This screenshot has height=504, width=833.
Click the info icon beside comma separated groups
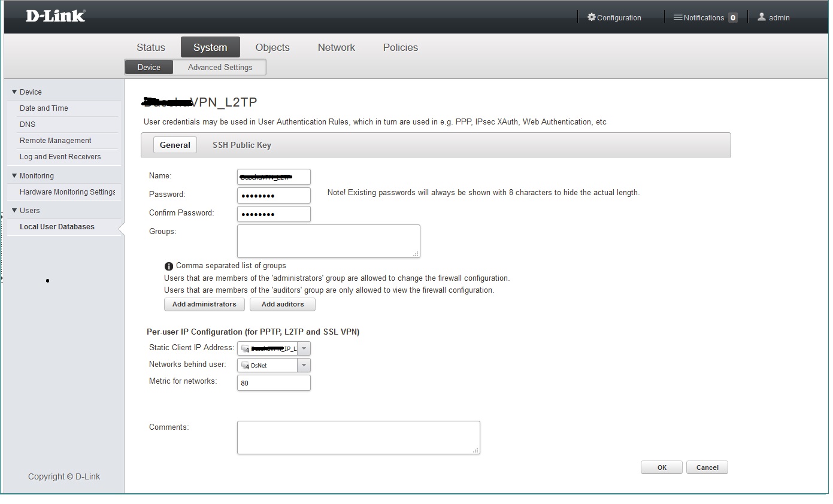(169, 266)
